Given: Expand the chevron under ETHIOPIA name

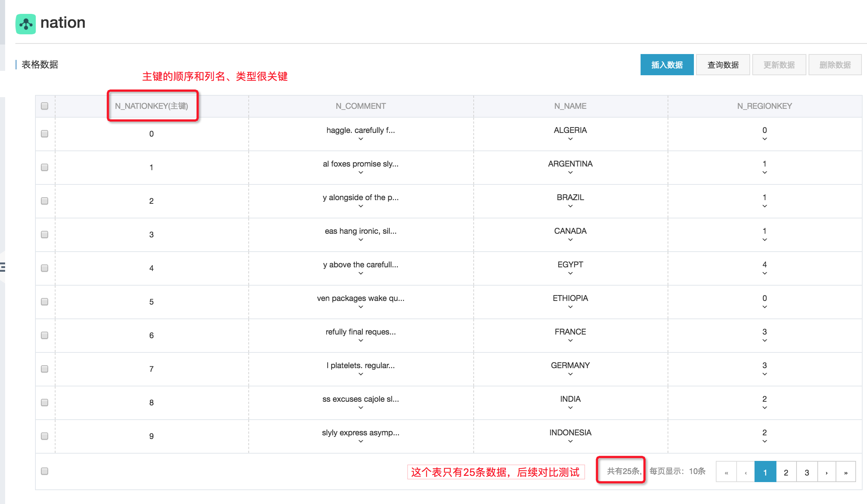Looking at the screenshot, I should 570,307.
